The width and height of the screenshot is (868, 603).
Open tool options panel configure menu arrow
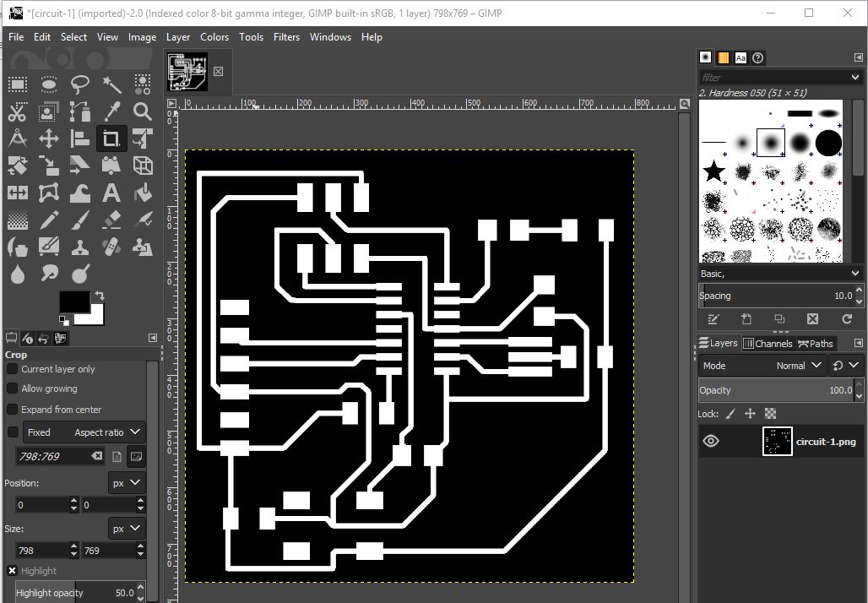[153, 338]
